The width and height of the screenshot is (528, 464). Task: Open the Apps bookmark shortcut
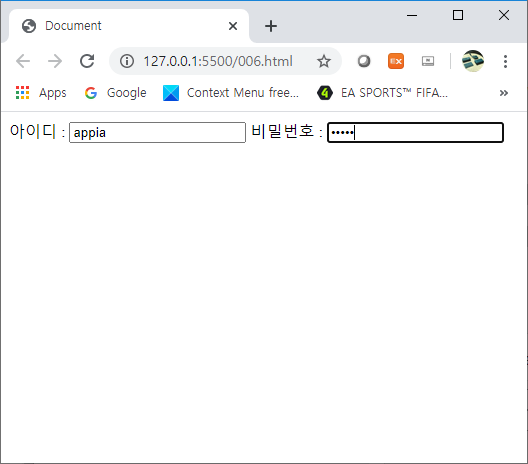[x=41, y=93]
